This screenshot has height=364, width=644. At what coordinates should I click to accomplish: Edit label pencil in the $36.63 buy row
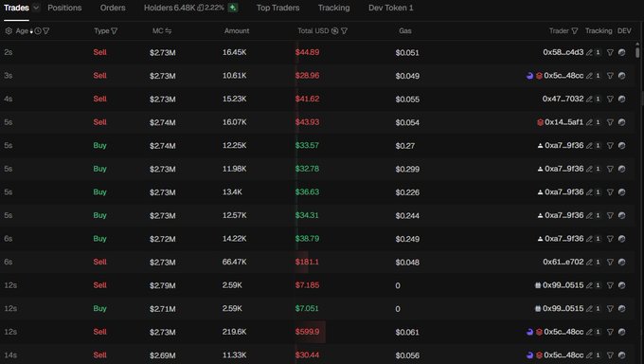click(x=589, y=192)
